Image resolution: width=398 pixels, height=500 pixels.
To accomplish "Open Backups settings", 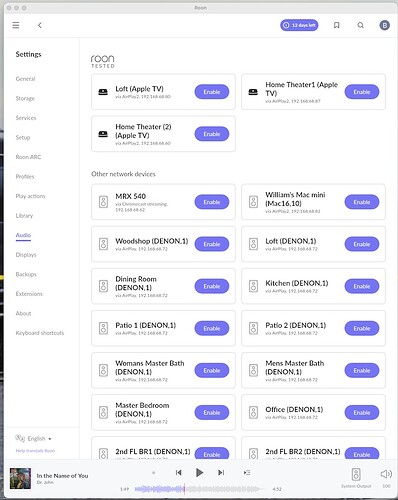I will coord(26,274).
